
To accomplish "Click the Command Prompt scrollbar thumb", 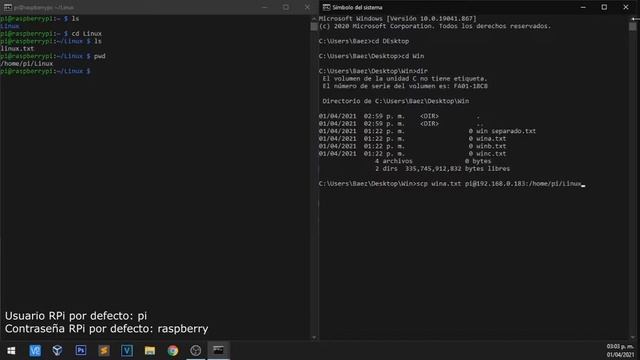I will 633,27.
